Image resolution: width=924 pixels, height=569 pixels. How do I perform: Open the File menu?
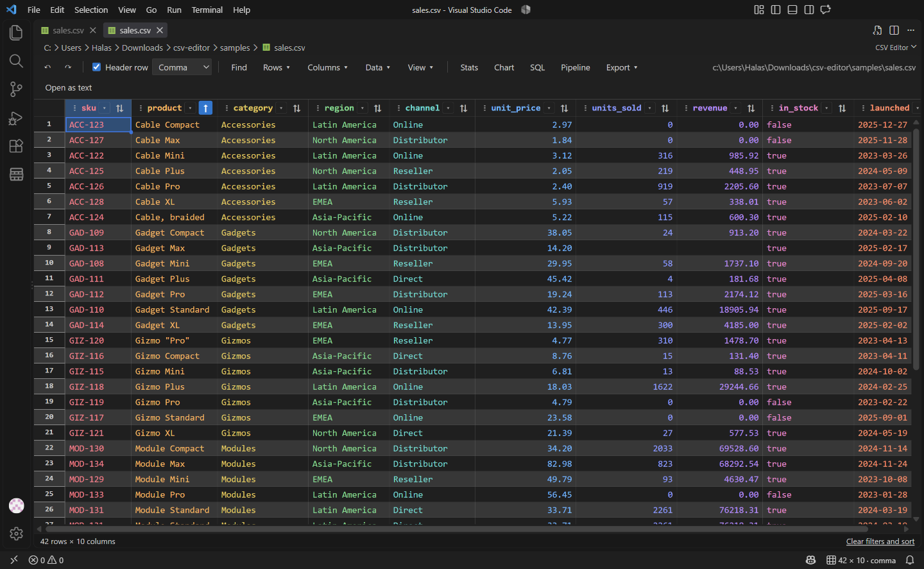coord(34,10)
